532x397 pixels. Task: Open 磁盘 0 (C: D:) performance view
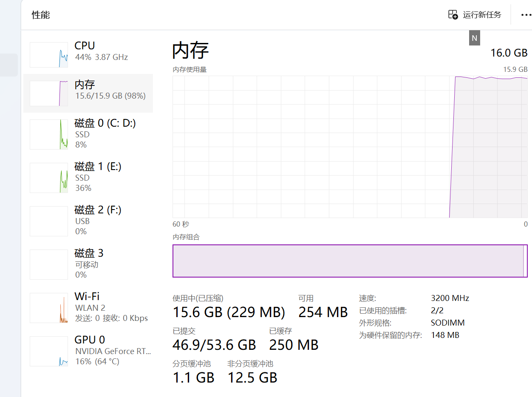point(105,123)
